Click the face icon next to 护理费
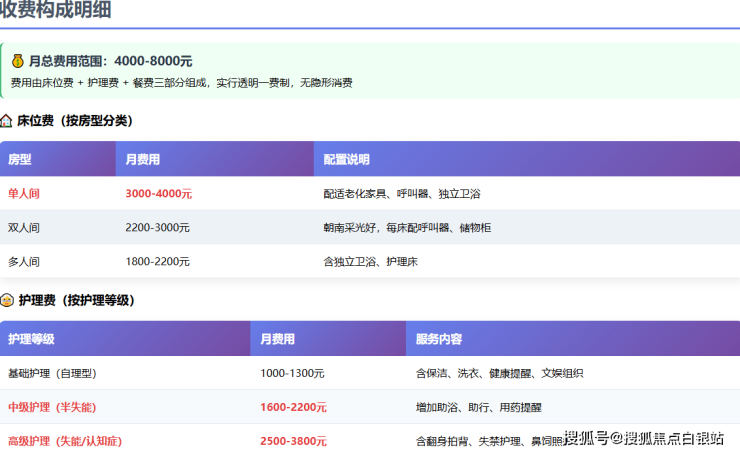740x454 pixels. (x=7, y=300)
